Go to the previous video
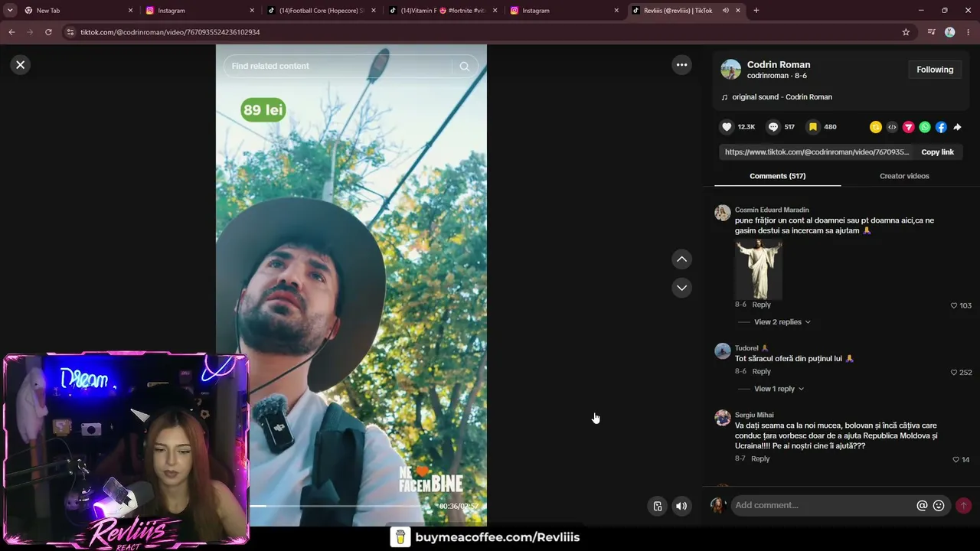 (681, 259)
